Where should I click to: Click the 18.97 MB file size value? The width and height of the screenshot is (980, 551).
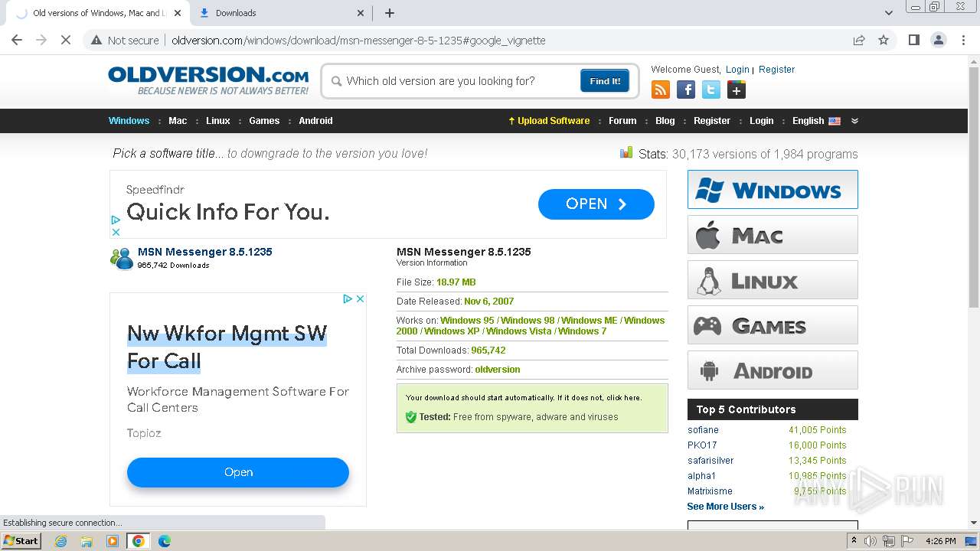(456, 282)
